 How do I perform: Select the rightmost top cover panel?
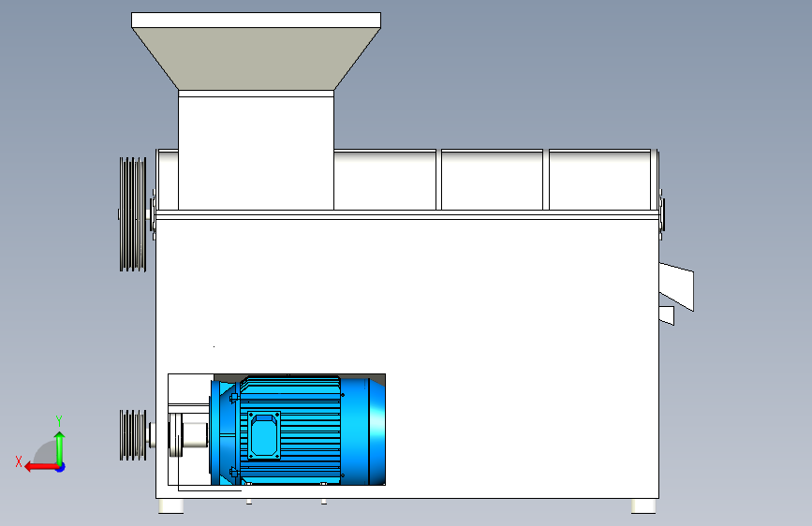pos(599,180)
